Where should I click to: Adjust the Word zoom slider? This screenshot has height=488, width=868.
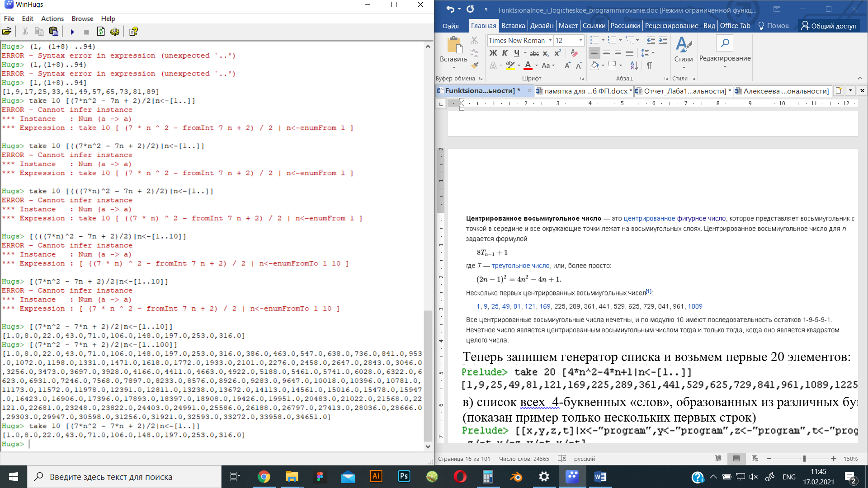point(804,459)
